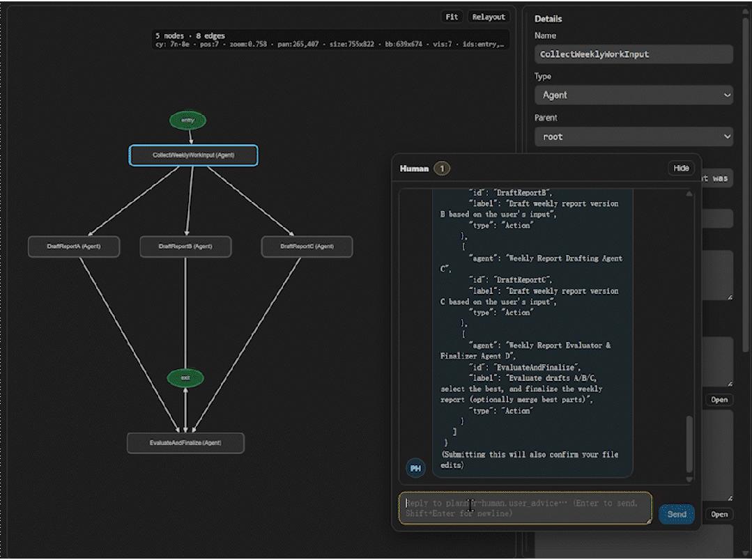Select the EvaluateAndFinalize agent node
The width and height of the screenshot is (752, 560).
pyautogui.click(x=185, y=443)
